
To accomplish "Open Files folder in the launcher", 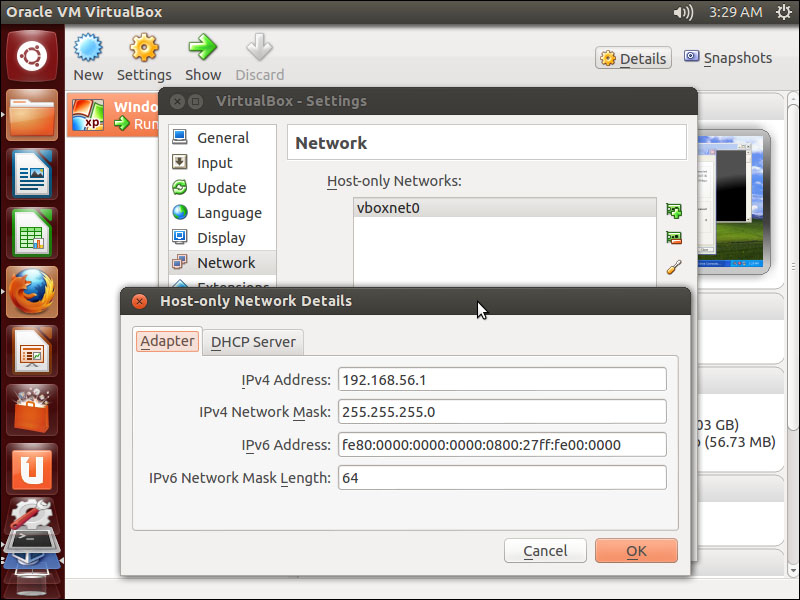I will click(x=32, y=115).
